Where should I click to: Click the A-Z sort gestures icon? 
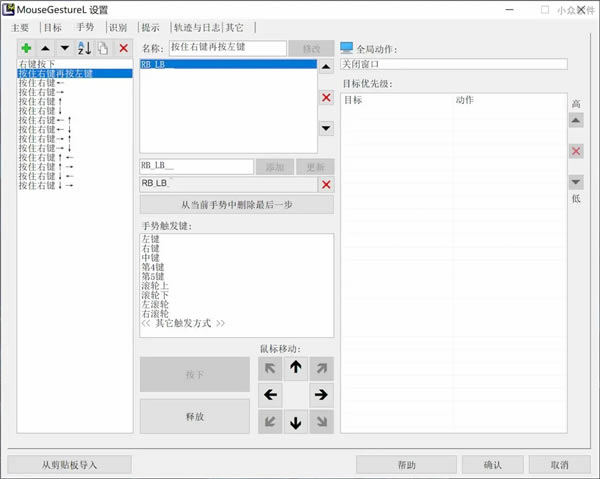[85, 48]
